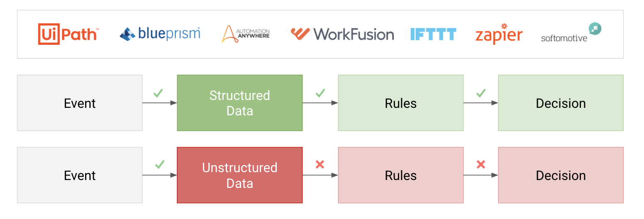Select the blueprism logo

click(160, 34)
